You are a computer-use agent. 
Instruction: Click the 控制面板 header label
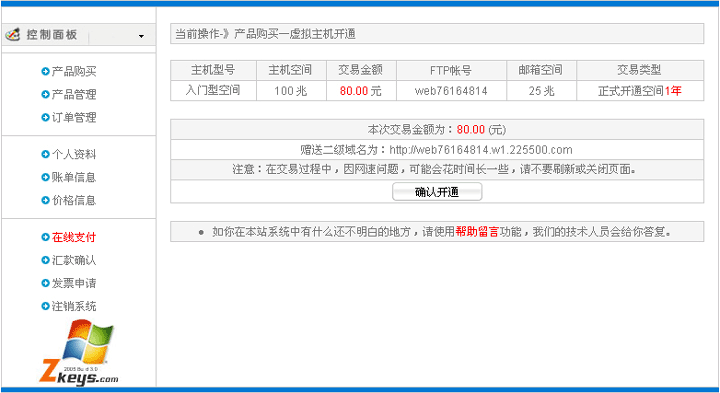point(51,34)
